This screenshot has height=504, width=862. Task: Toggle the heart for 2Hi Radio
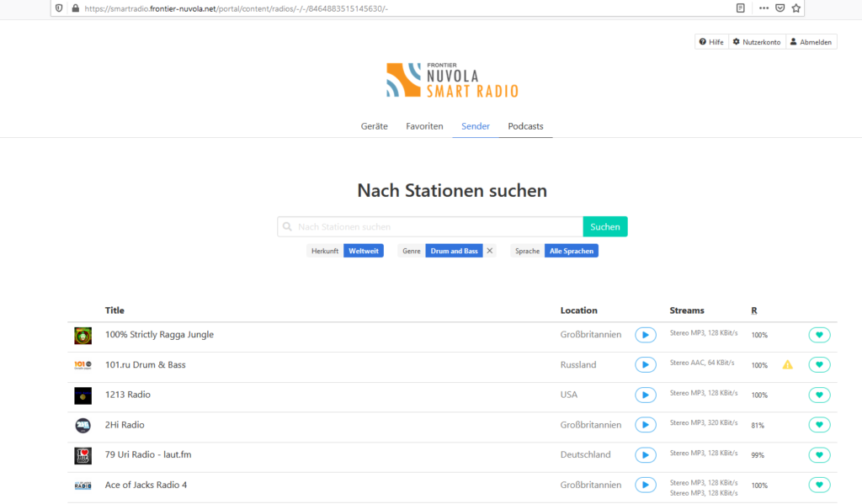click(x=819, y=425)
